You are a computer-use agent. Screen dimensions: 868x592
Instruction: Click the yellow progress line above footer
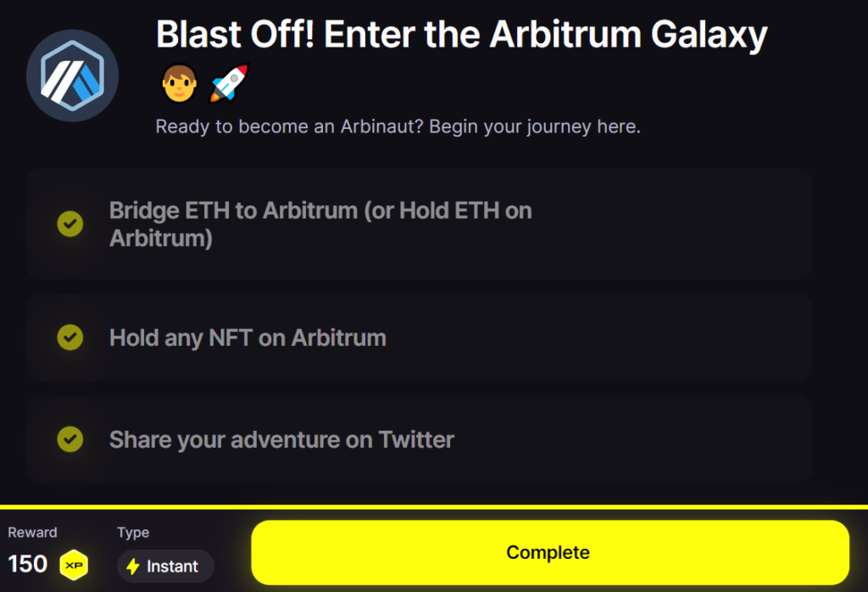pos(434,507)
